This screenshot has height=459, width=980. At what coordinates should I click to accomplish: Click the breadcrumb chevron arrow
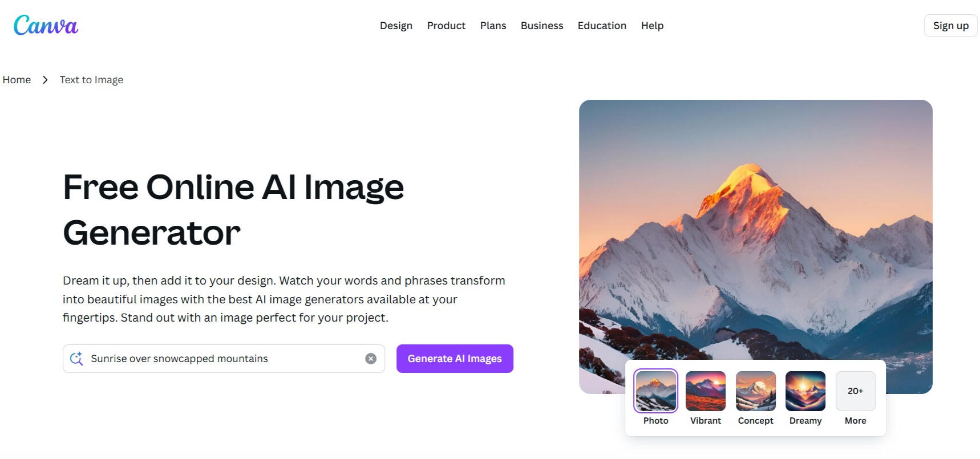[45, 80]
